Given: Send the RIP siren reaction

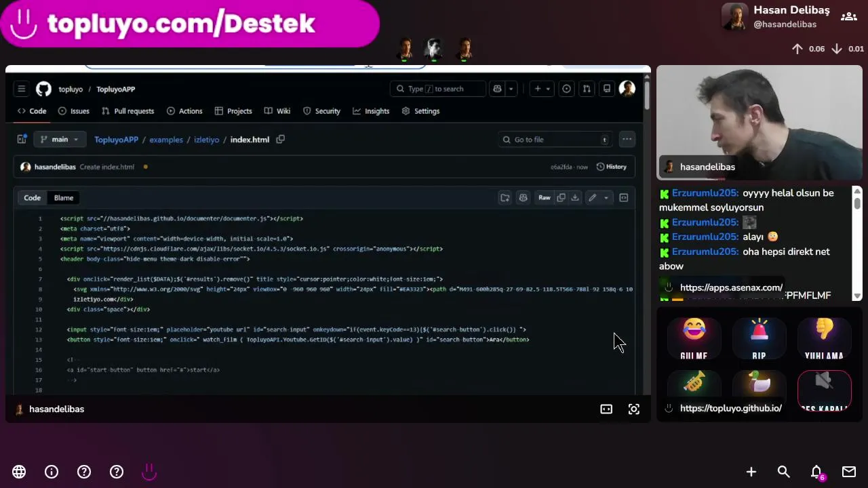Looking at the screenshot, I should coord(759,338).
